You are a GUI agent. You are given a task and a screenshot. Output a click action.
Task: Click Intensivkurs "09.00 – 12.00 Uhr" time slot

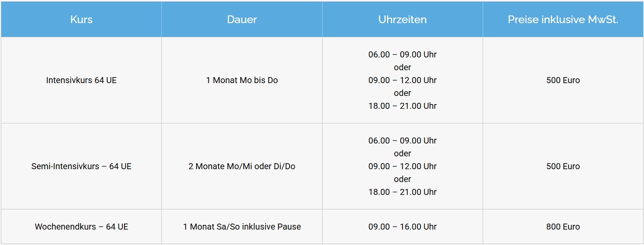[402, 80]
